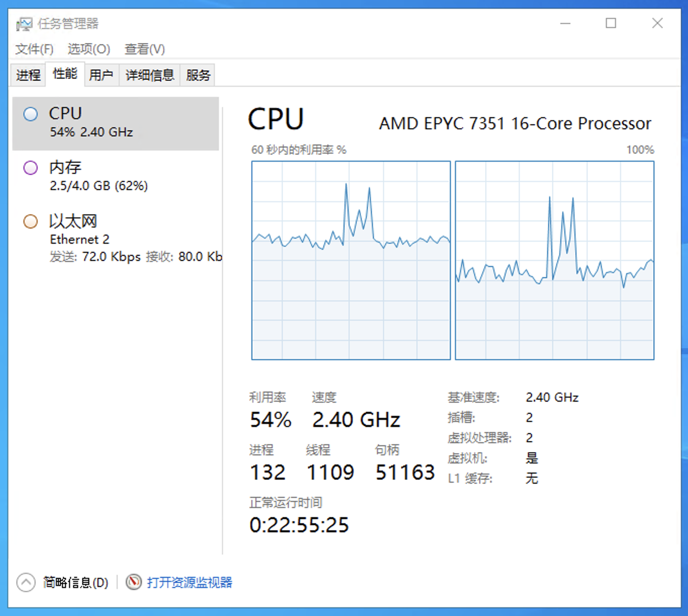Click the Task Manager title bar icon

click(24, 24)
